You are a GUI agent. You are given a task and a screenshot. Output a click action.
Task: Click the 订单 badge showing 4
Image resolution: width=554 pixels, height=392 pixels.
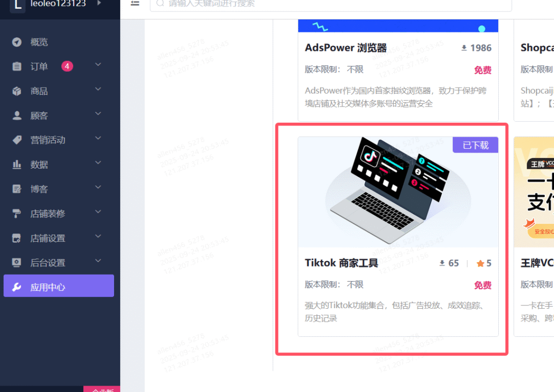[x=67, y=67]
